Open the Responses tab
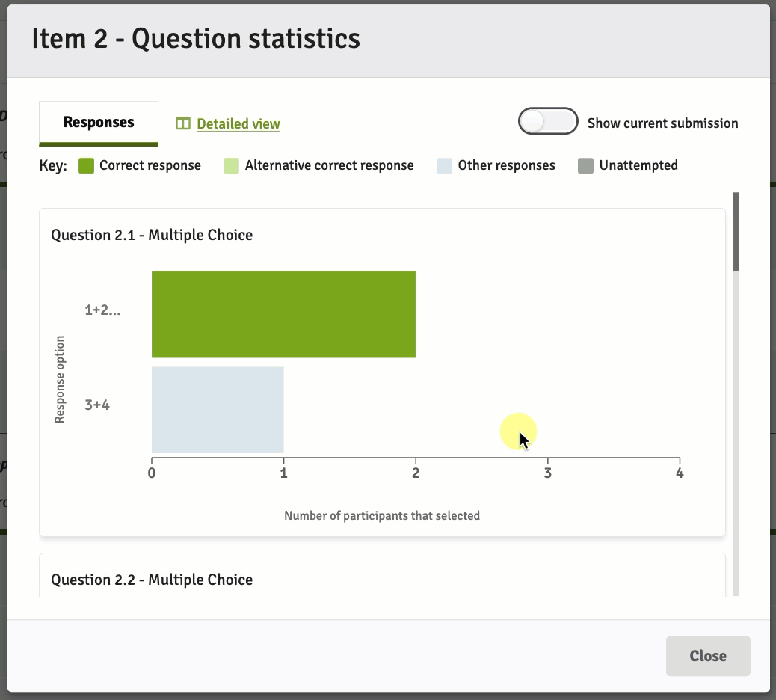776x700 pixels. click(99, 123)
